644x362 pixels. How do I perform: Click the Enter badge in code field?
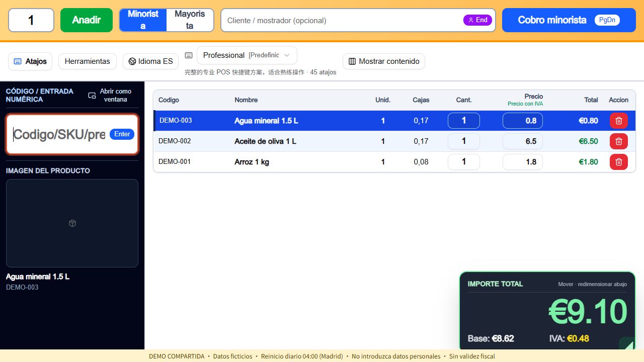coord(122,134)
